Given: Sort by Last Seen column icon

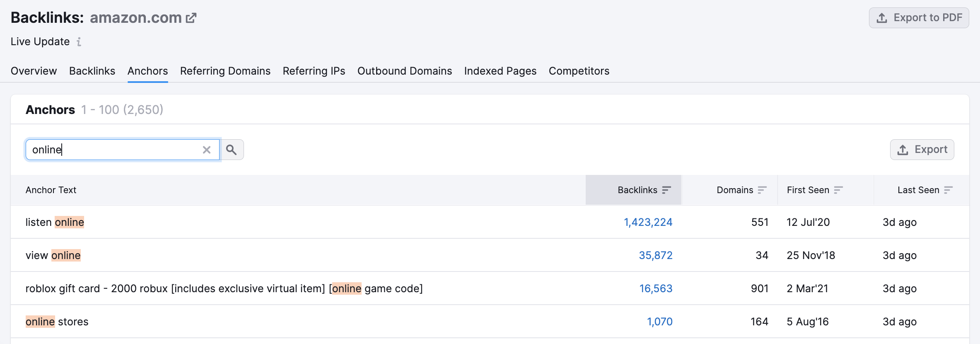Looking at the screenshot, I should tap(948, 190).
